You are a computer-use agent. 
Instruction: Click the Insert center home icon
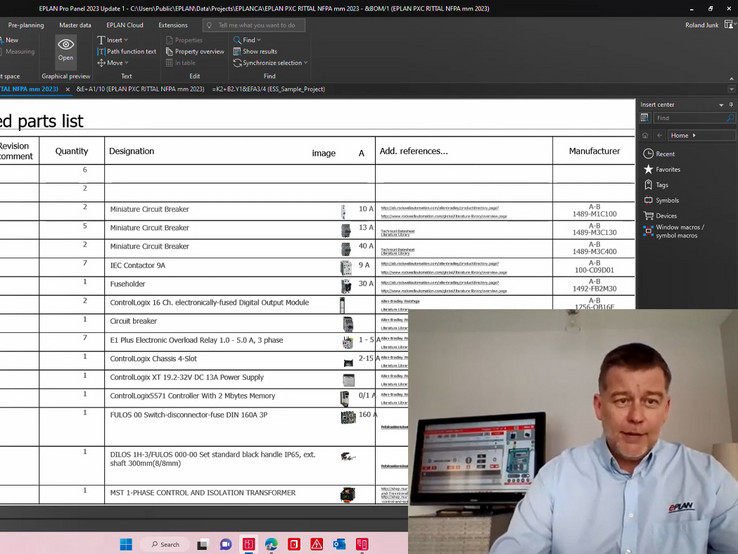(x=645, y=136)
